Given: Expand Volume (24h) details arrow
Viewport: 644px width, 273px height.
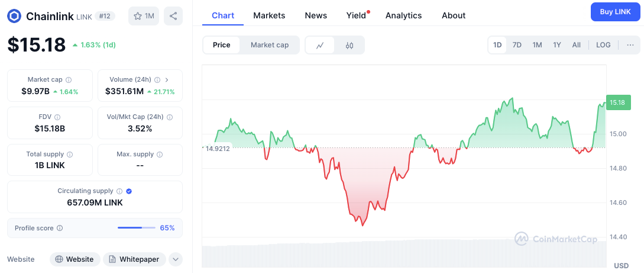Looking at the screenshot, I should click(x=167, y=79).
